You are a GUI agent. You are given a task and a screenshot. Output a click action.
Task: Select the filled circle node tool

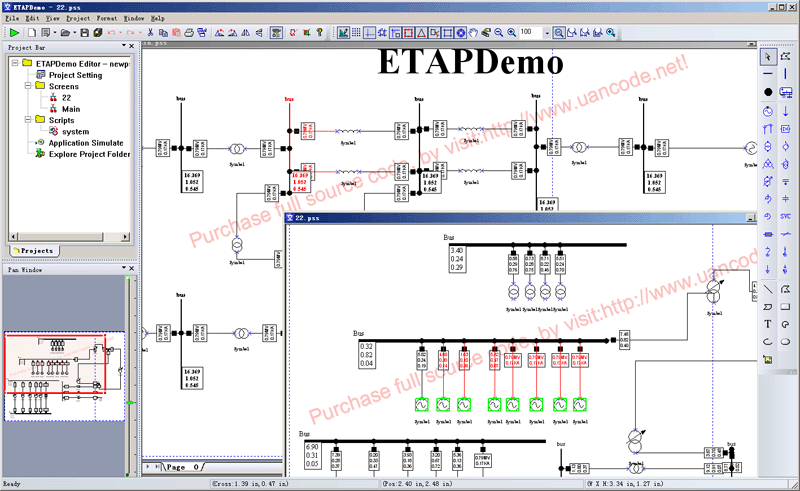pyautogui.click(x=767, y=92)
